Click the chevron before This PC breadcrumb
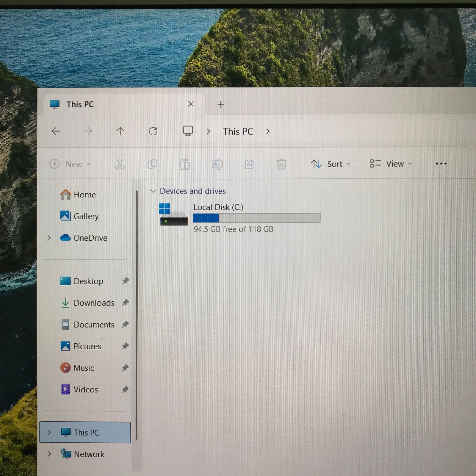Image resolution: width=476 pixels, height=476 pixels. [x=208, y=131]
